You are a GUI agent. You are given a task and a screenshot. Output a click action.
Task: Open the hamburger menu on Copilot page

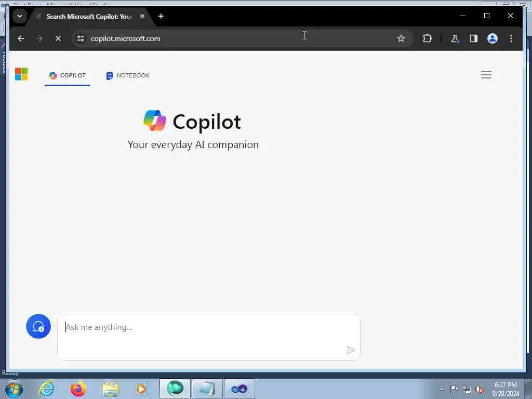[486, 75]
